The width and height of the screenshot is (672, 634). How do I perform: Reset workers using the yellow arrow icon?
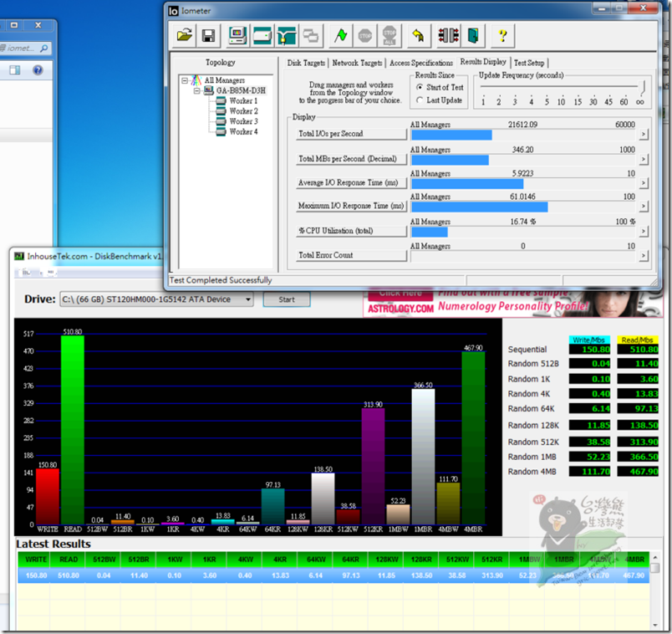418,35
